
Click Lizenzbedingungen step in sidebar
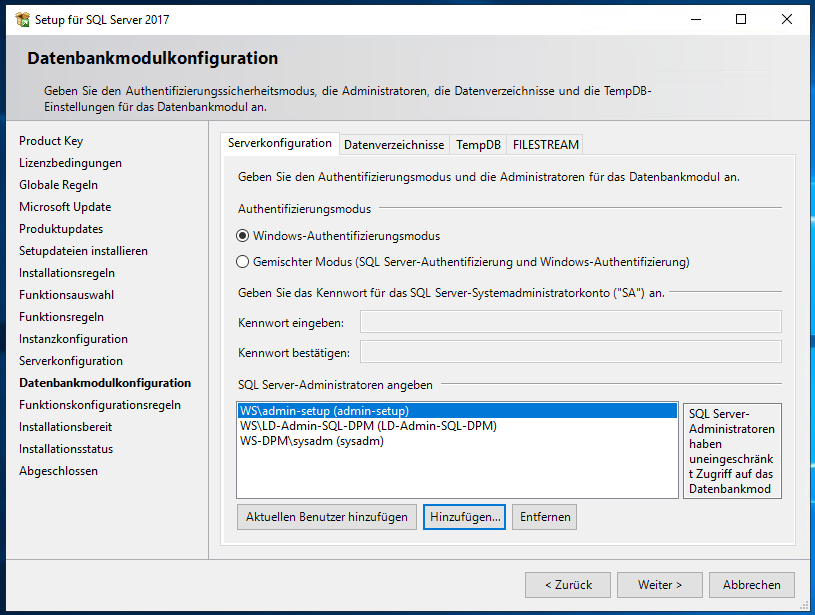pyautogui.click(x=70, y=163)
